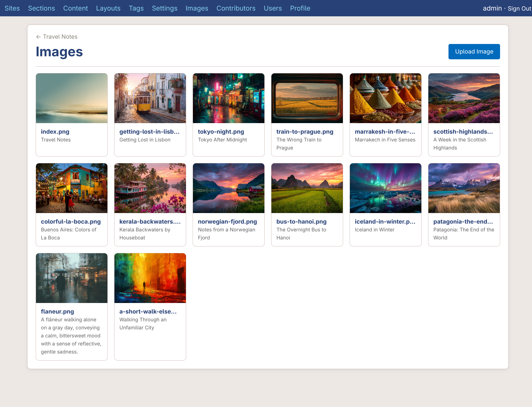Screen dimensions: 532x407
Task: Click the Iceland aurora thumbnail
Action: (385, 188)
